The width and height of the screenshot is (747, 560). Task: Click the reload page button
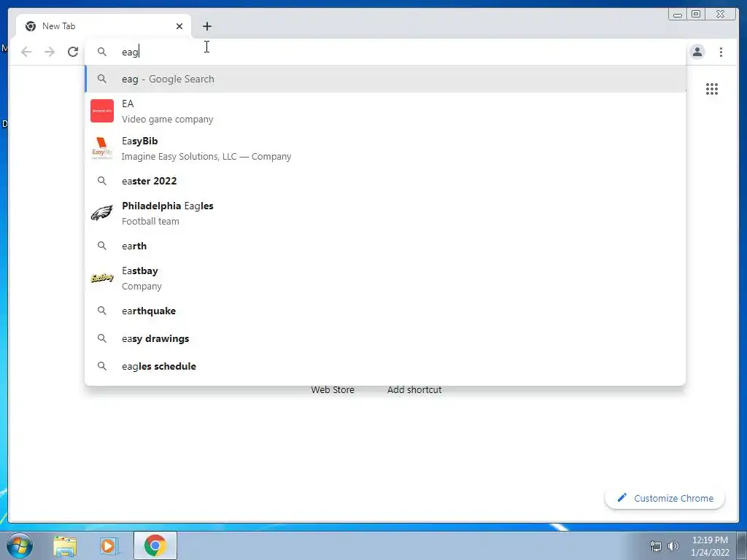[73, 52]
